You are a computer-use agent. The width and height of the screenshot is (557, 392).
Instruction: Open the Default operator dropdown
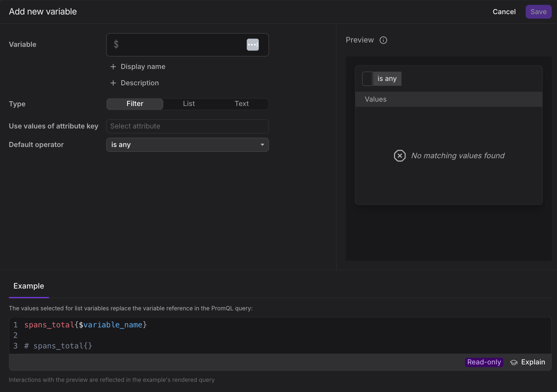(x=187, y=145)
